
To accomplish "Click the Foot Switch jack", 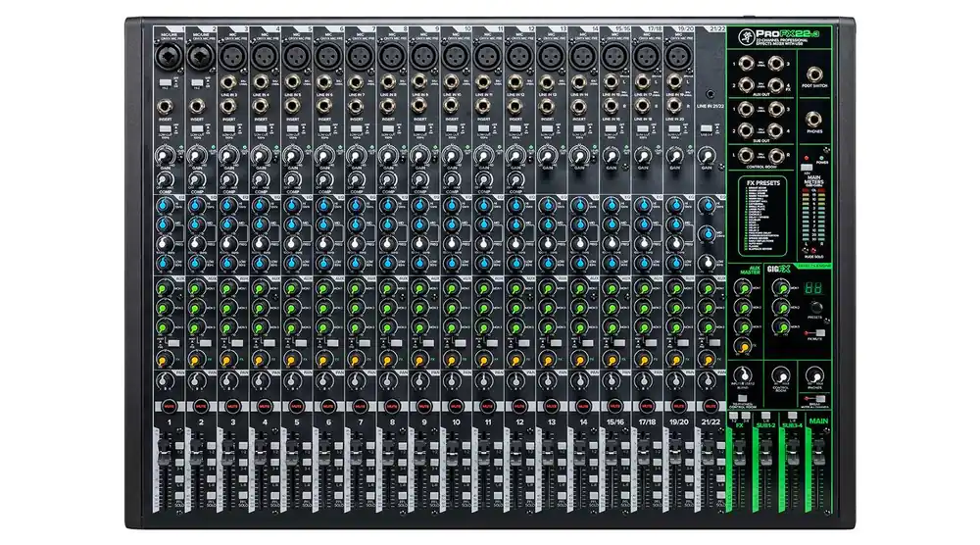I will click(813, 74).
